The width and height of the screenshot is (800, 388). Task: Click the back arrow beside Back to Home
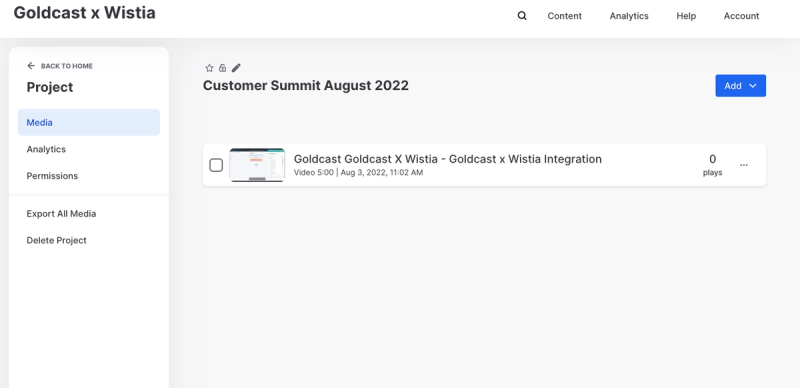31,66
